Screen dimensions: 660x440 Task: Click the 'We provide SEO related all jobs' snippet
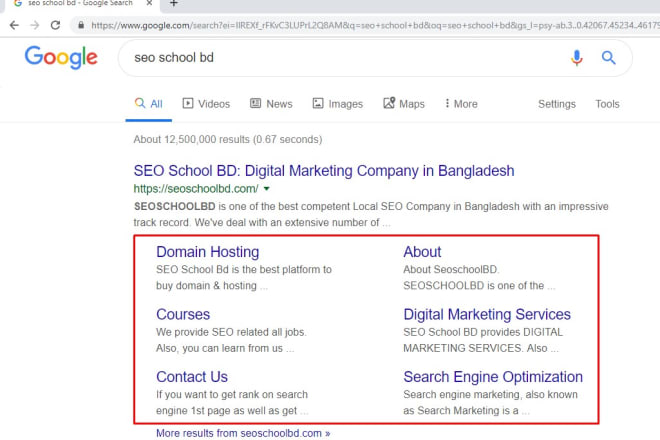coord(231,332)
